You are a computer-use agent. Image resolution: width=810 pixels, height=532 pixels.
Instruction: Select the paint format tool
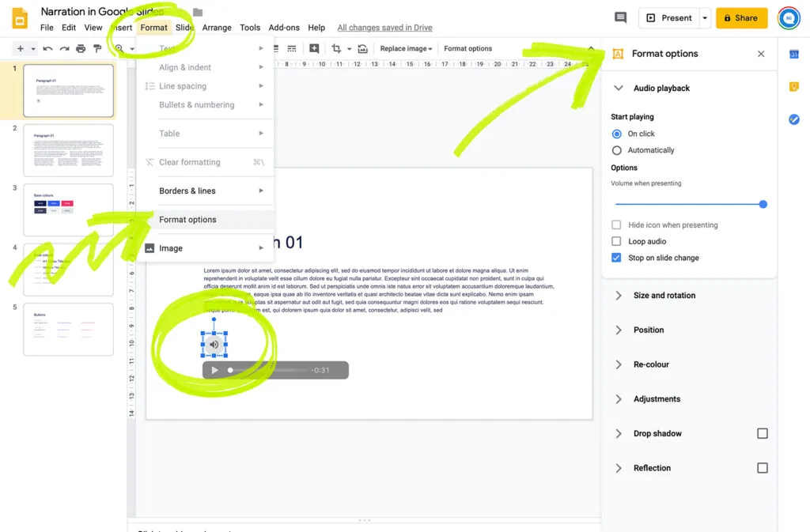tap(97, 48)
